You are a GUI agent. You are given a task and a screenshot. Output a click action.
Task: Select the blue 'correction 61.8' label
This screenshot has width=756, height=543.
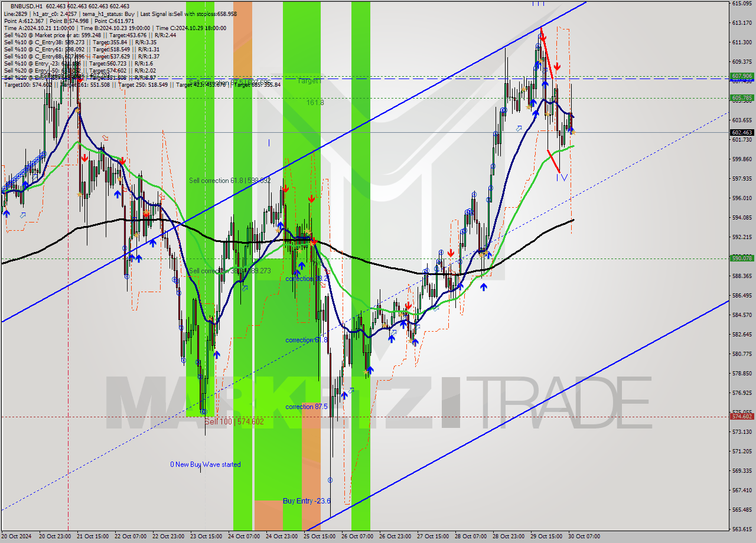point(307,340)
